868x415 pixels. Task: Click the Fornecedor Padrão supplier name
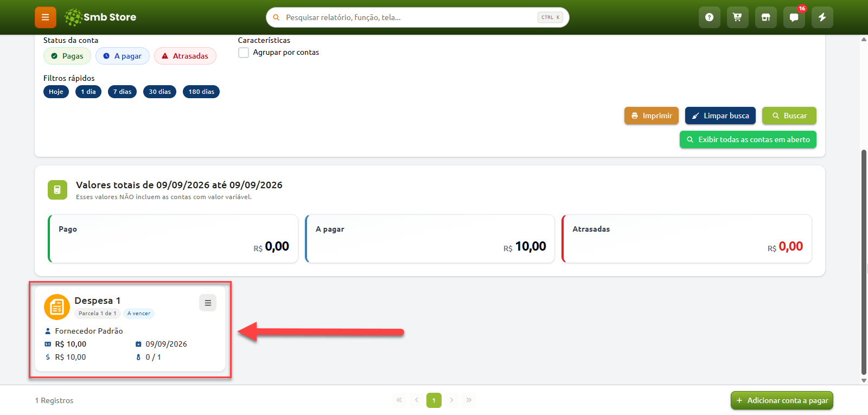pos(89,331)
